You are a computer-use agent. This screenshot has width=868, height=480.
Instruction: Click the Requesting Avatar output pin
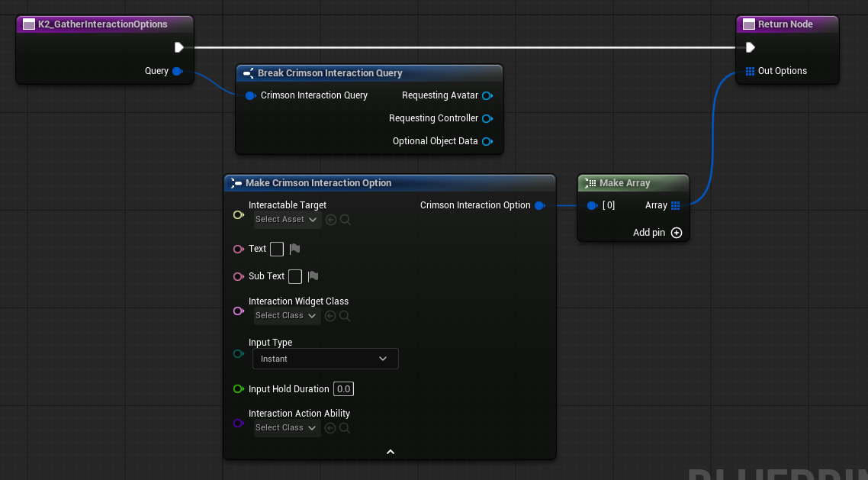tap(487, 95)
